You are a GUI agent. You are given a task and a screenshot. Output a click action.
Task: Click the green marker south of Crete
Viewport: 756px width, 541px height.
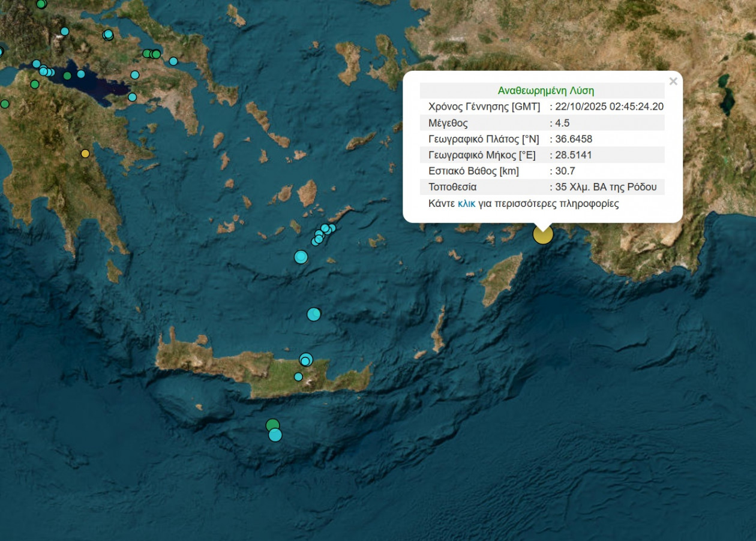point(272,425)
